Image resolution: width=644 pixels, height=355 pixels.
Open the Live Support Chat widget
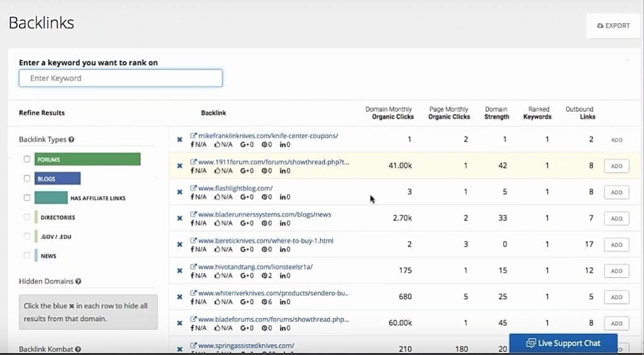coord(563,343)
